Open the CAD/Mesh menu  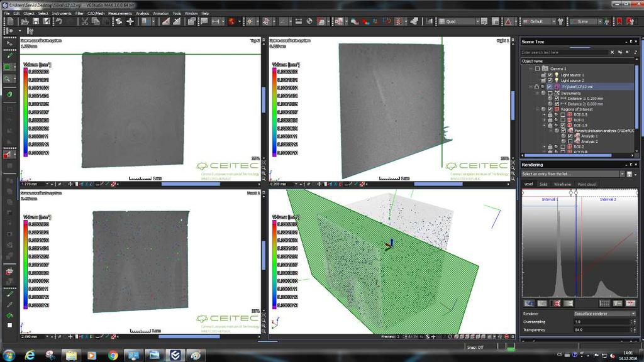pos(96,14)
